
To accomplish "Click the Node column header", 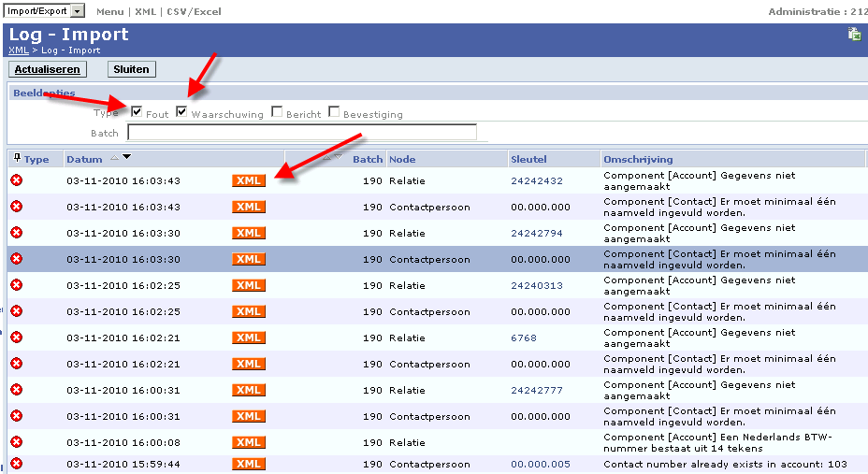I will coord(402,159).
